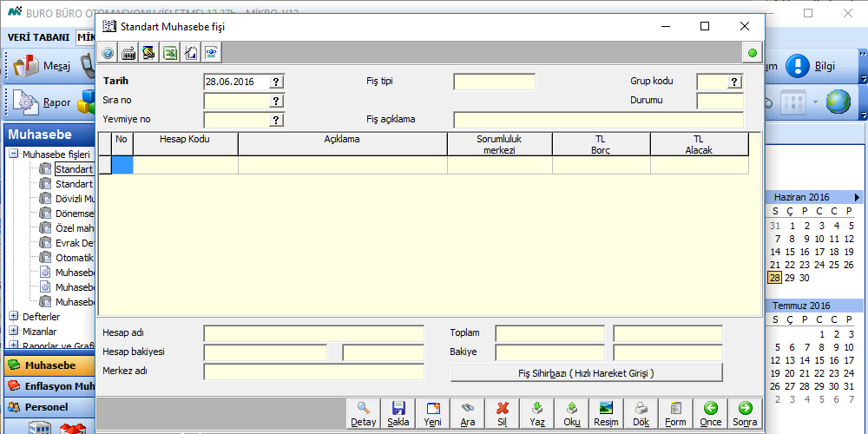Expand the Mizanlar tree node
This screenshot has height=434, width=868.
[14, 331]
